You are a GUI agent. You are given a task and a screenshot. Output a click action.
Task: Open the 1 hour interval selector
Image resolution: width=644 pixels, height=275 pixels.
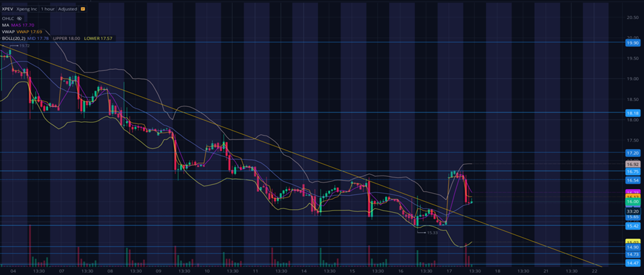tap(47, 9)
